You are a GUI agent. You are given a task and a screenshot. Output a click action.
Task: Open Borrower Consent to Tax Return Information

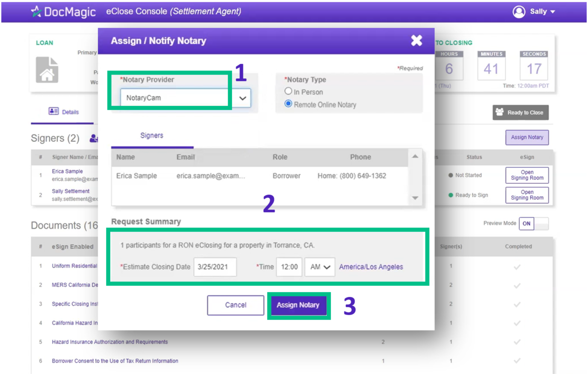point(115,361)
